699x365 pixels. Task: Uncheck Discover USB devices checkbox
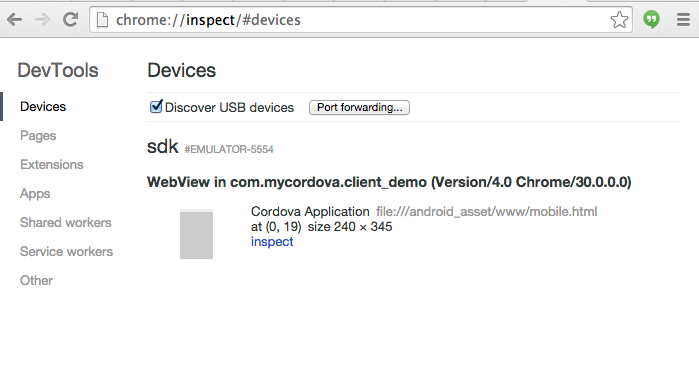(156, 107)
